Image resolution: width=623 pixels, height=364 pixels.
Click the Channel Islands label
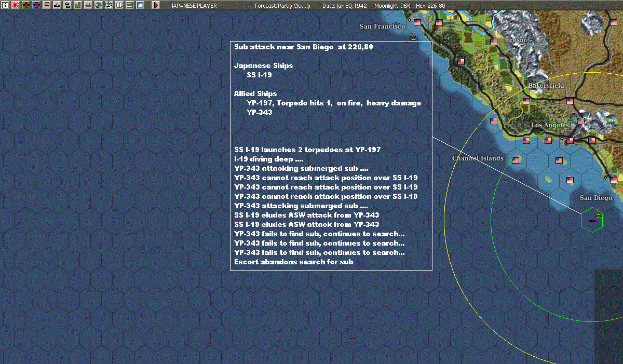click(478, 158)
